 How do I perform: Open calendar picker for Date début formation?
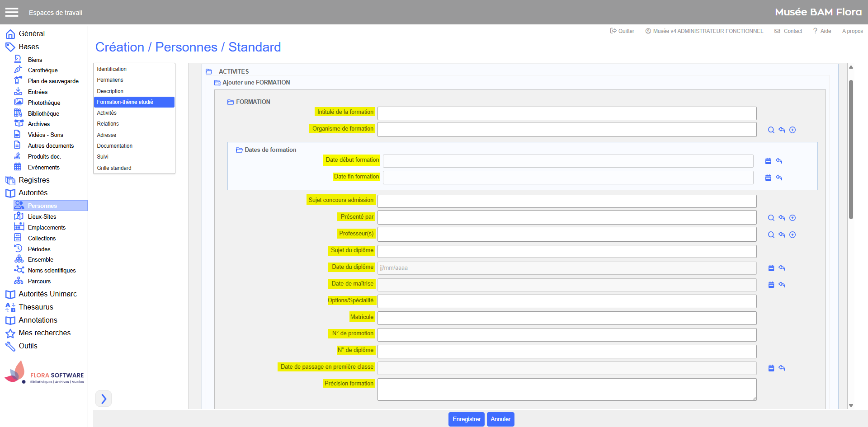[768, 161]
